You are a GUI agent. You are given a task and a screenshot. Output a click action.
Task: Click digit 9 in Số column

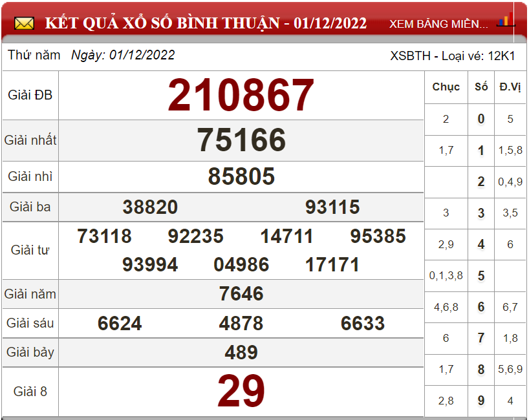pyautogui.click(x=481, y=401)
